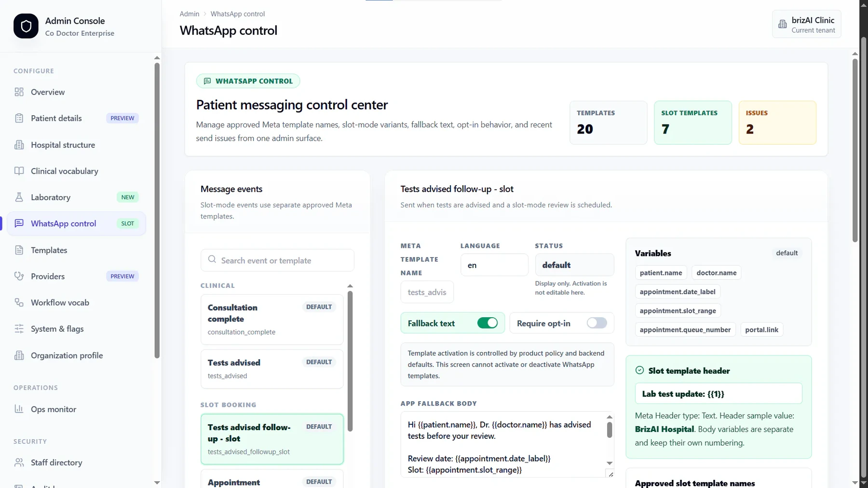
Task: Click the Clinical vocabulary book icon
Action: 19,171
